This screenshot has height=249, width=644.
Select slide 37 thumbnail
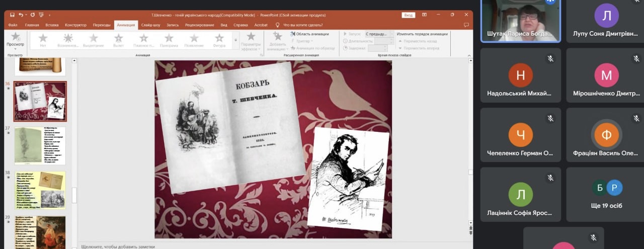pos(40,146)
